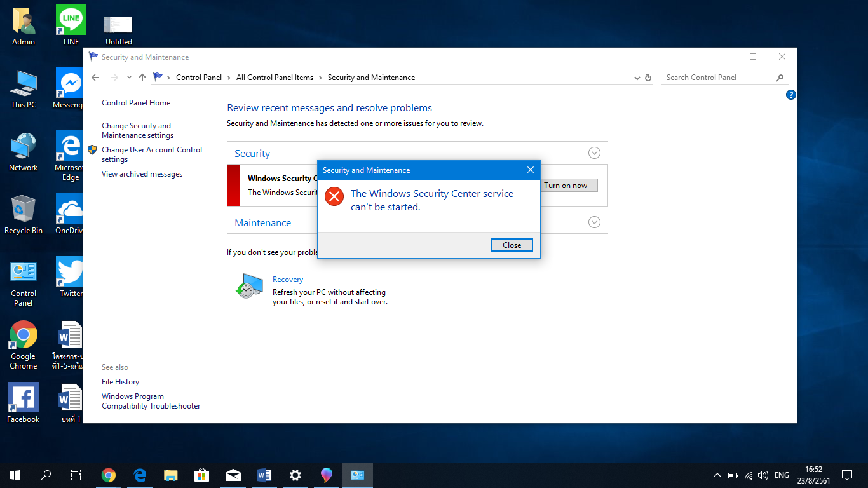Expand the Maintenance section chevron
Image resolution: width=868 pixels, height=488 pixels.
[x=594, y=222]
